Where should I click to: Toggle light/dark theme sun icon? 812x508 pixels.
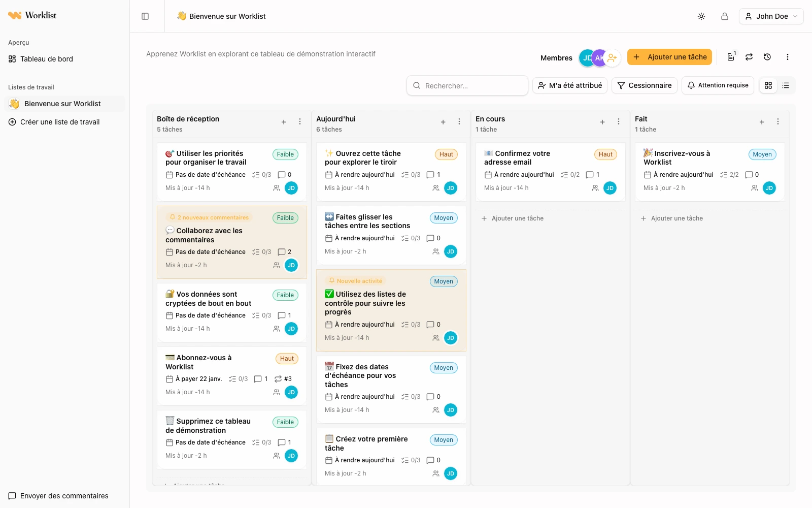(701, 16)
